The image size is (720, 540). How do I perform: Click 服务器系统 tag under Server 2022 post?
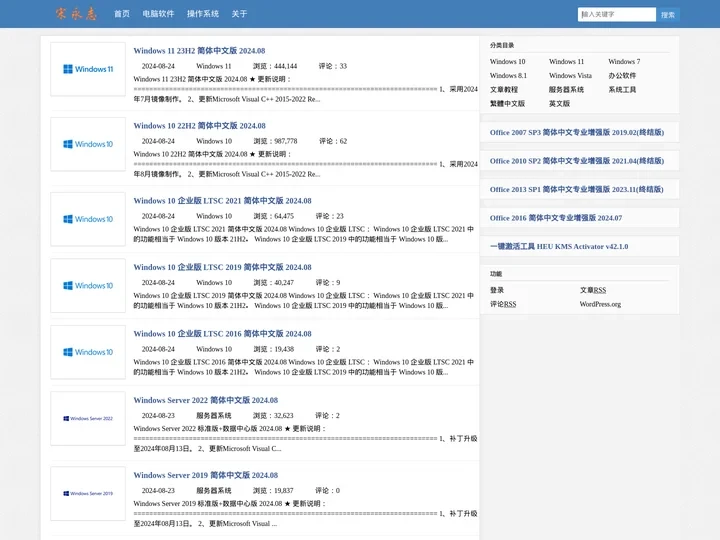click(x=214, y=416)
